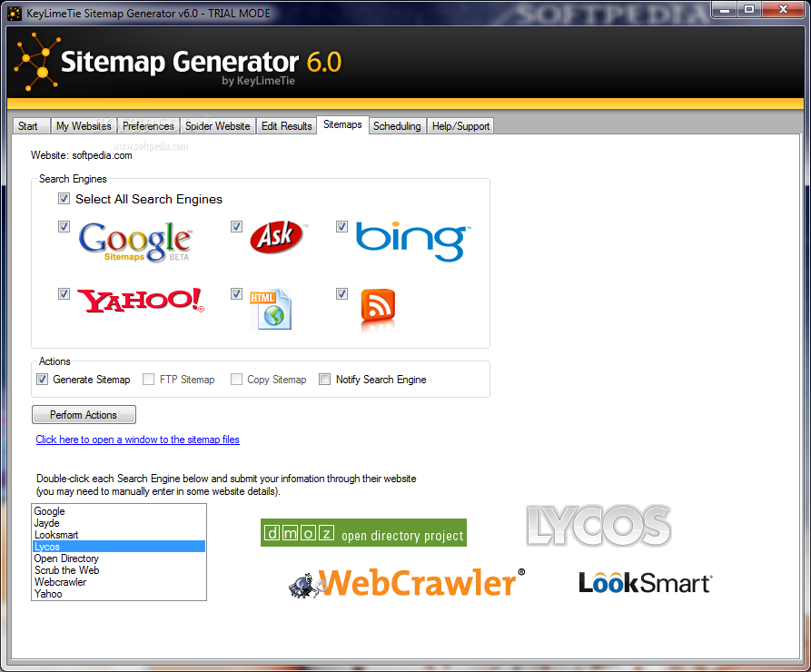The width and height of the screenshot is (811, 672).
Task: Open the link to the sitemap files window
Action: (137, 440)
